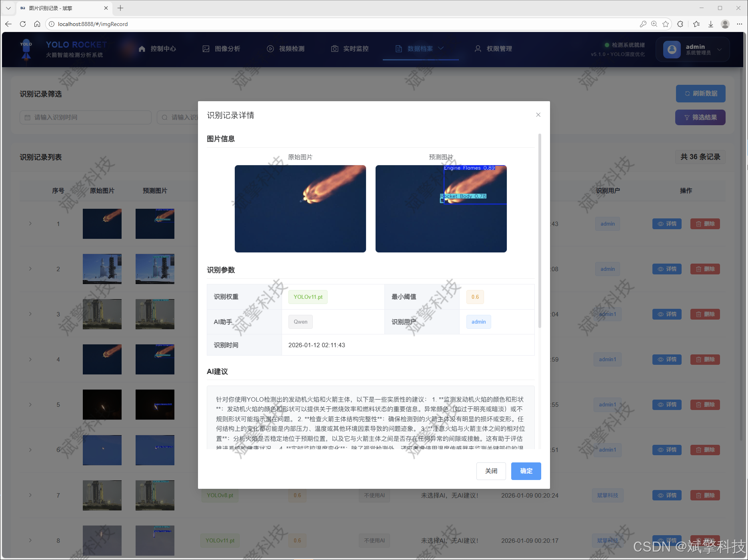The image size is (748, 560).
Task: Click the 请输入识别时间 date input
Action: pyautogui.click(x=86, y=117)
